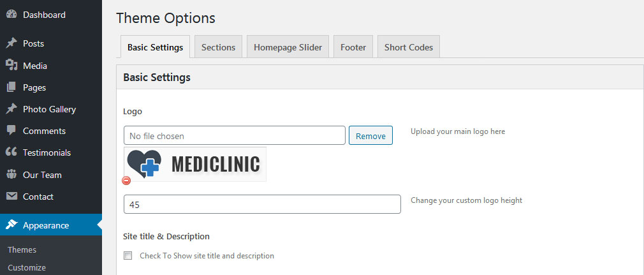This screenshot has width=644, height=275.
Task: Click the Photo Gallery pin icon
Action: click(x=11, y=109)
